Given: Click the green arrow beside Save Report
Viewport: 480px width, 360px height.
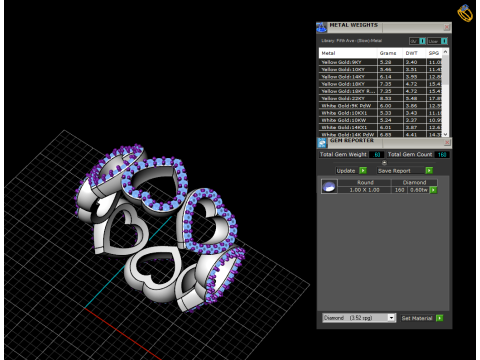Looking at the screenshot, I should click(x=429, y=171).
